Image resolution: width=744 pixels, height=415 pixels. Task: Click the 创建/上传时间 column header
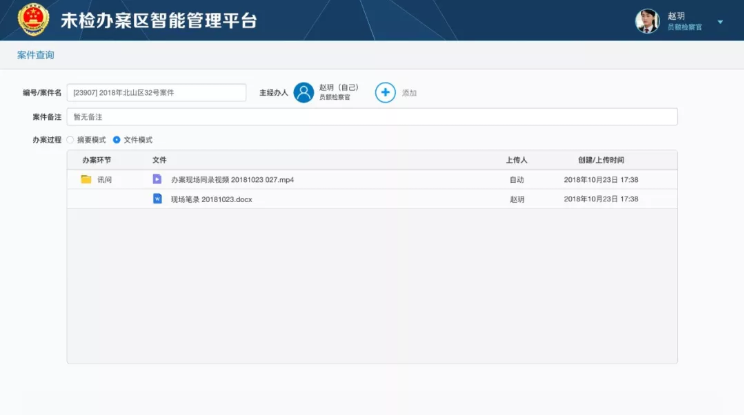(600, 160)
